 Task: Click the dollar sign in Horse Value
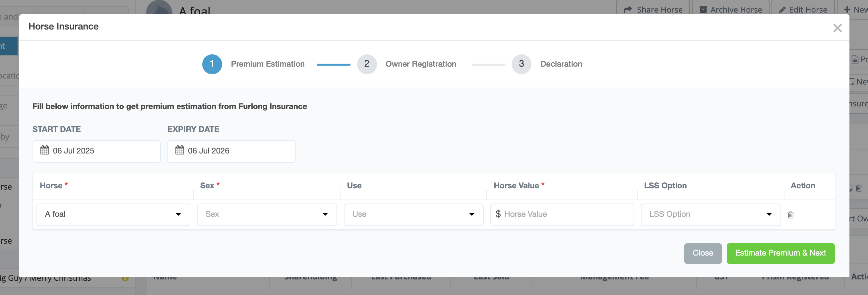click(498, 214)
